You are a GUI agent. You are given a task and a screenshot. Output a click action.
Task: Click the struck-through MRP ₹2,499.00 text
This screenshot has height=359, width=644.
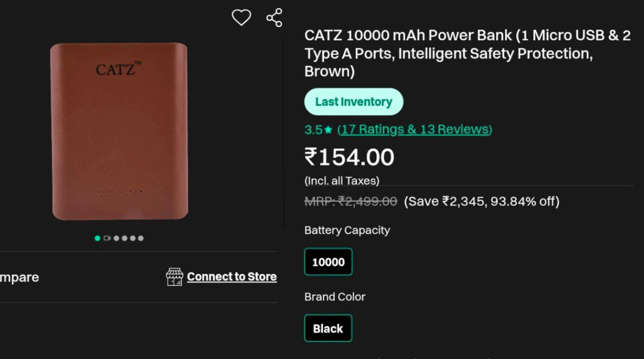tap(351, 201)
